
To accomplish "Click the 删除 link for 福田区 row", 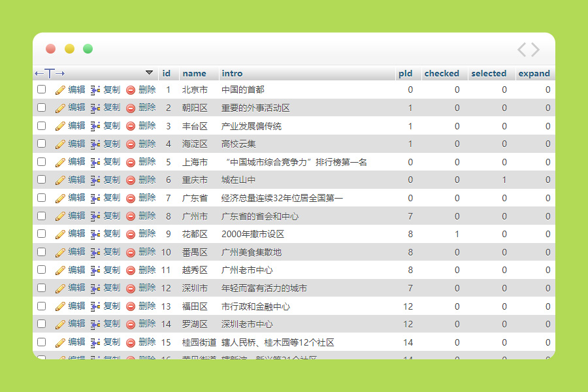I will click(x=147, y=306).
